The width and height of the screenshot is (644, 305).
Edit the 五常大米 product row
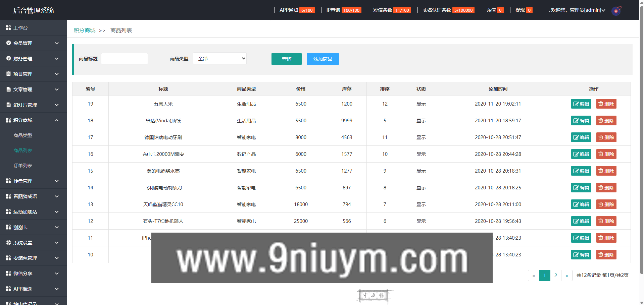pyautogui.click(x=581, y=104)
